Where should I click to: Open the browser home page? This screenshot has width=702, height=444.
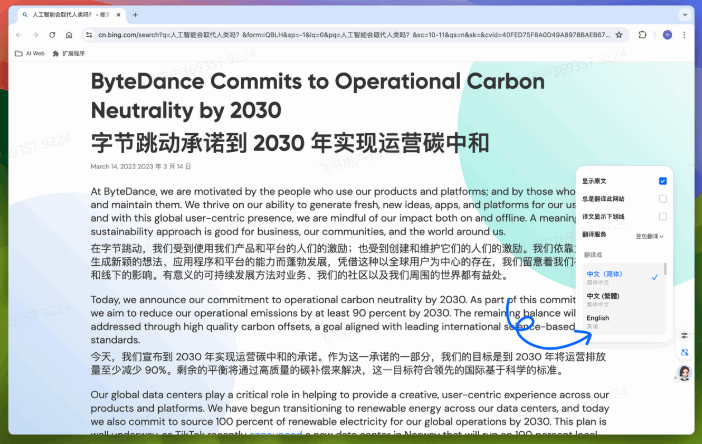(x=69, y=35)
